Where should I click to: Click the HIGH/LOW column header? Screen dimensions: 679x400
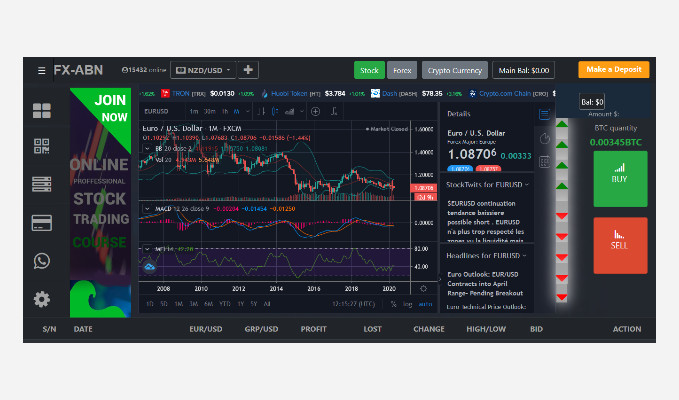pos(486,329)
